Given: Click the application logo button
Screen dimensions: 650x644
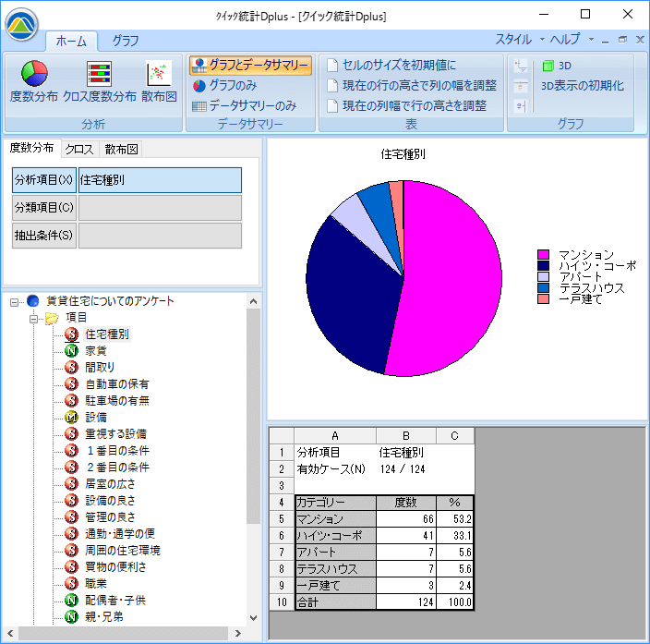Looking at the screenshot, I should [21, 21].
